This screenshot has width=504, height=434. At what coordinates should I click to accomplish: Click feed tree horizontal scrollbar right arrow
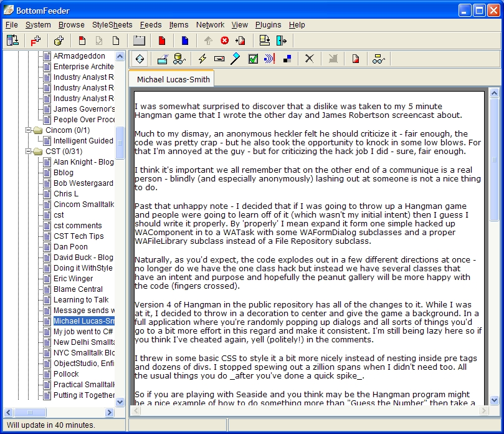coord(110,412)
